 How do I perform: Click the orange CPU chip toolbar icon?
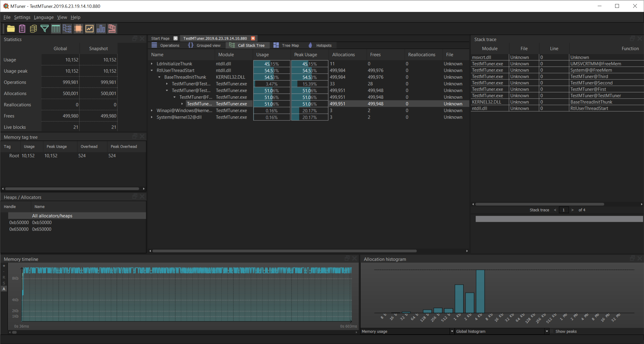tap(78, 29)
